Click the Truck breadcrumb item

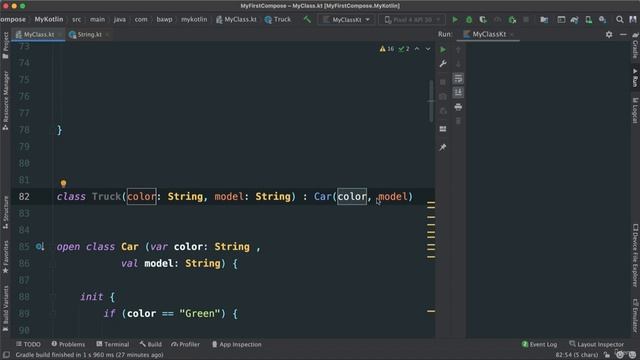tap(278, 19)
